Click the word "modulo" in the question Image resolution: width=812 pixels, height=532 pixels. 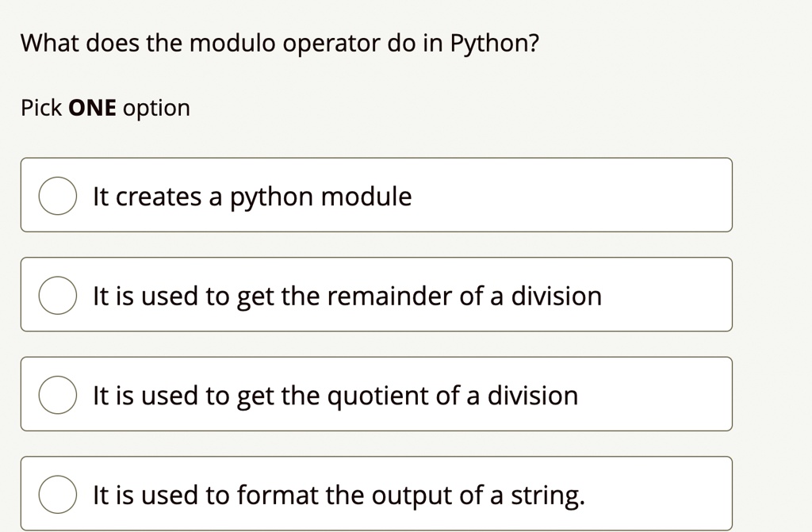232,44
